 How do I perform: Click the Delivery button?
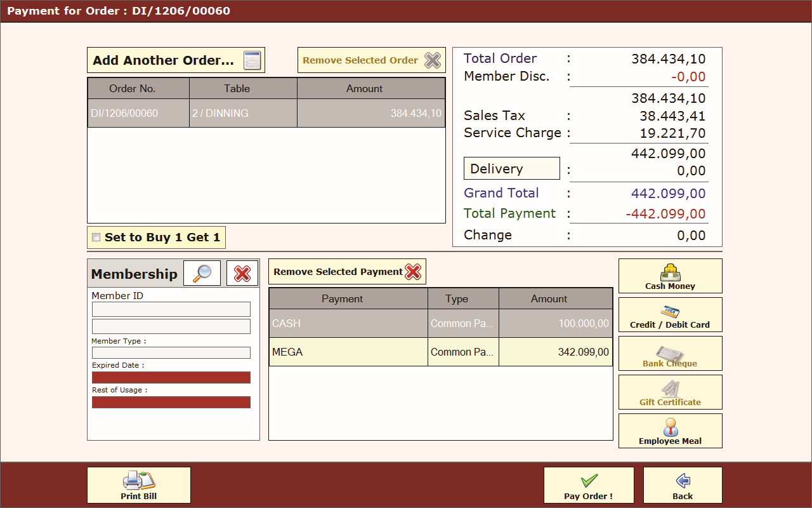tap(512, 169)
